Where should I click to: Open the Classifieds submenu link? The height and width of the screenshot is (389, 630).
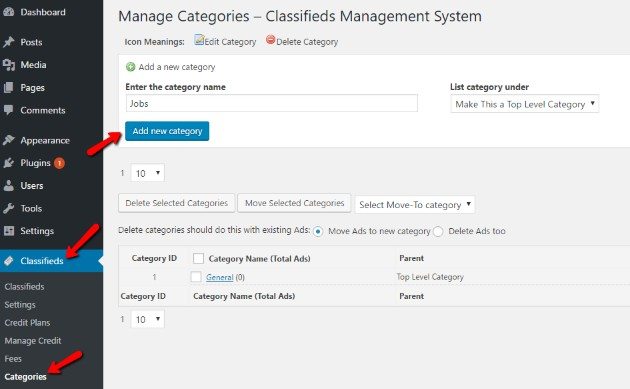pyautogui.click(x=25, y=287)
